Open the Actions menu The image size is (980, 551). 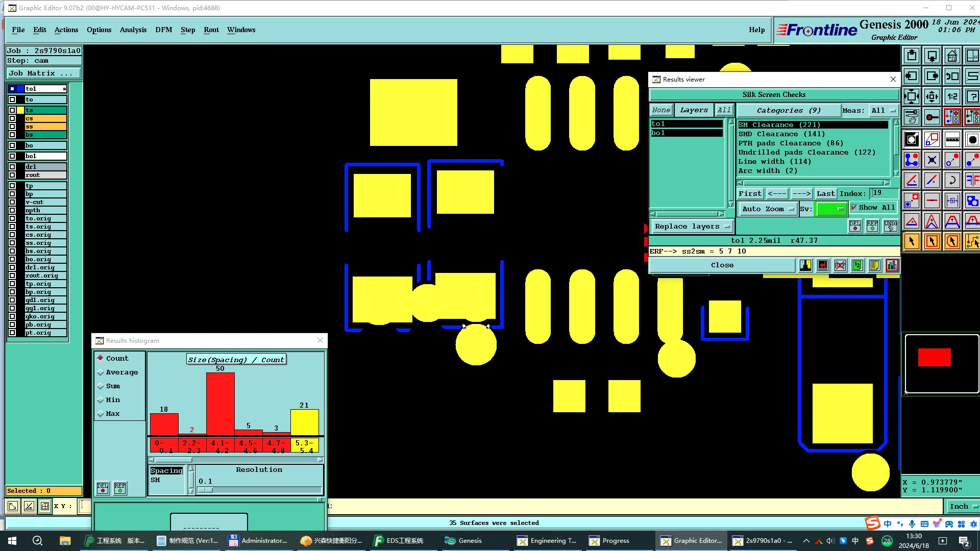(66, 30)
